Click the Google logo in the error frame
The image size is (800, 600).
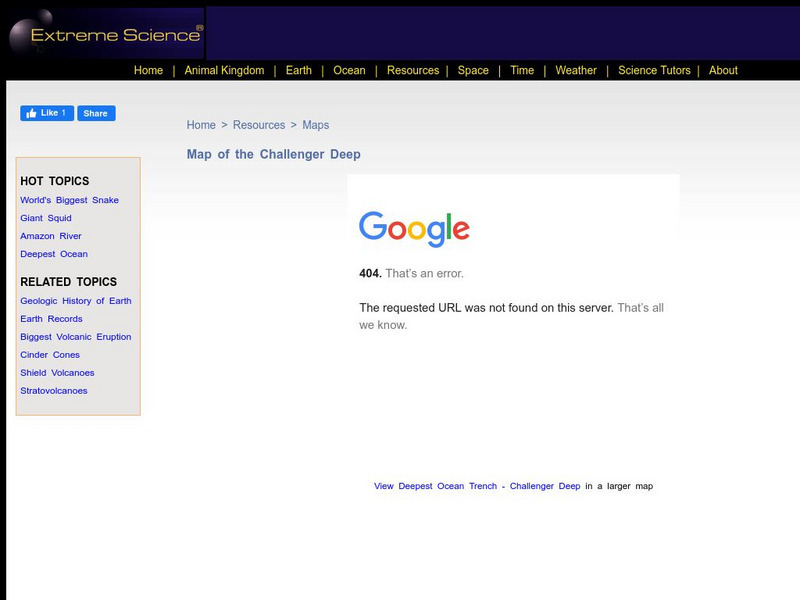tap(414, 229)
